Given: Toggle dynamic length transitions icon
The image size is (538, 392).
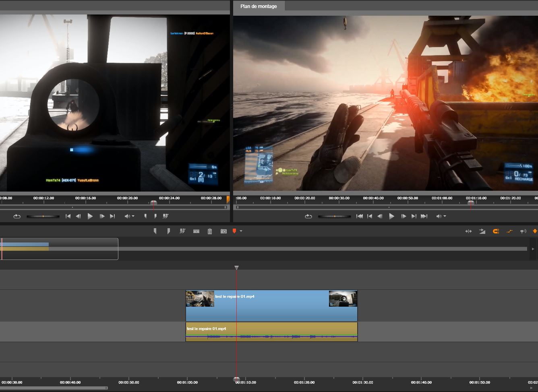Looking at the screenshot, I should coord(482,231).
